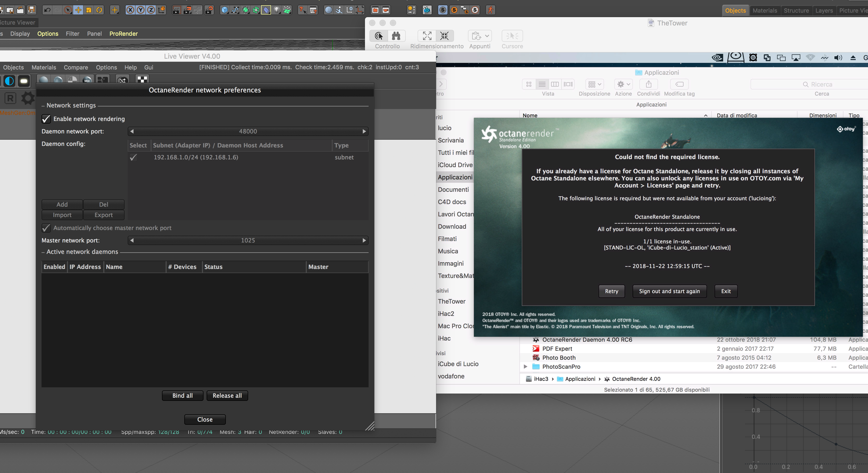Select Applicazioni in Finder sidebar
Viewport: 868px width, 473px height.
click(x=455, y=177)
